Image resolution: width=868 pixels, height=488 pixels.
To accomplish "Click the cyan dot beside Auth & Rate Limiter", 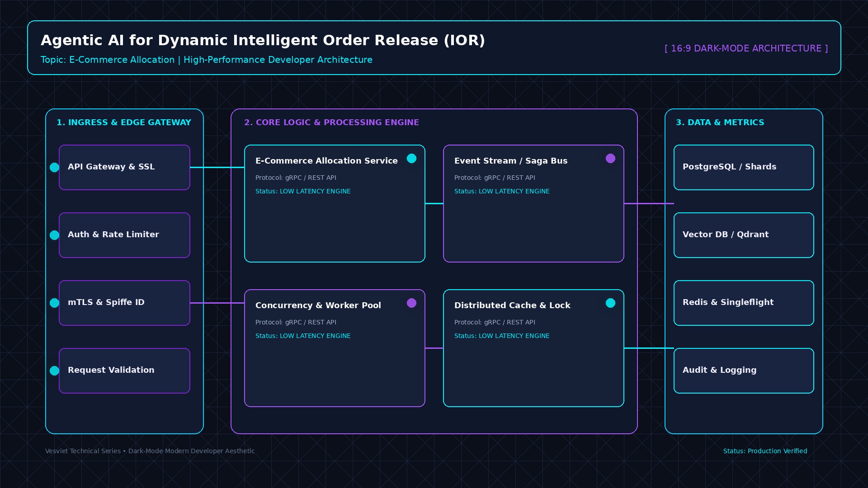I will tap(54, 235).
